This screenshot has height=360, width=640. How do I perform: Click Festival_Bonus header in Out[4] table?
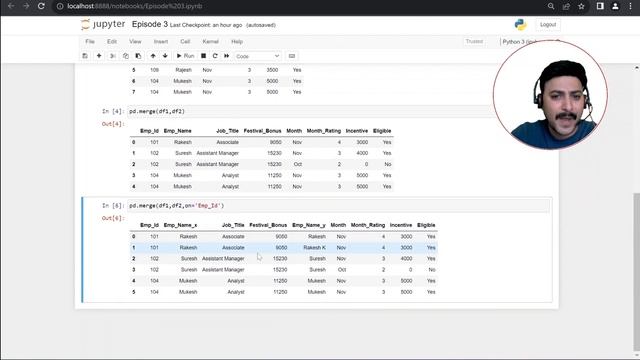click(262, 131)
